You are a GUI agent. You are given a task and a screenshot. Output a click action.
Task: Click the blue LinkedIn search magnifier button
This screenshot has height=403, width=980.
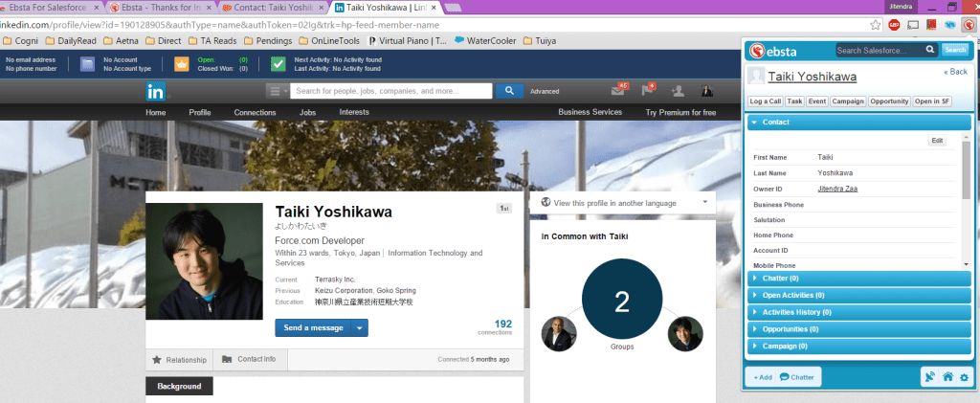(509, 91)
